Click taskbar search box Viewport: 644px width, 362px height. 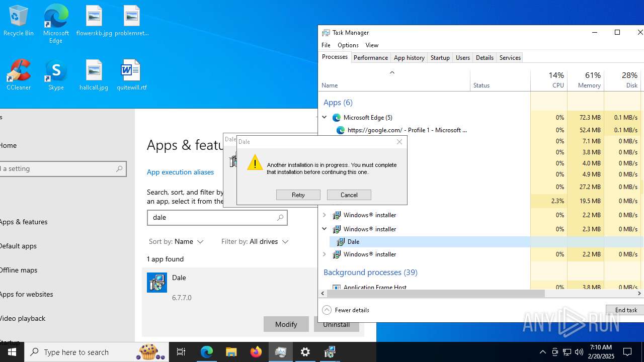(97, 352)
